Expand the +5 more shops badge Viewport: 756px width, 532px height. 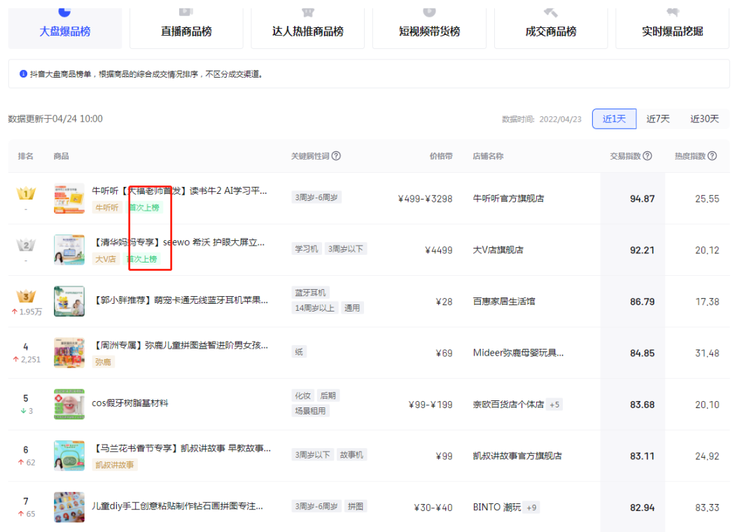tap(555, 405)
